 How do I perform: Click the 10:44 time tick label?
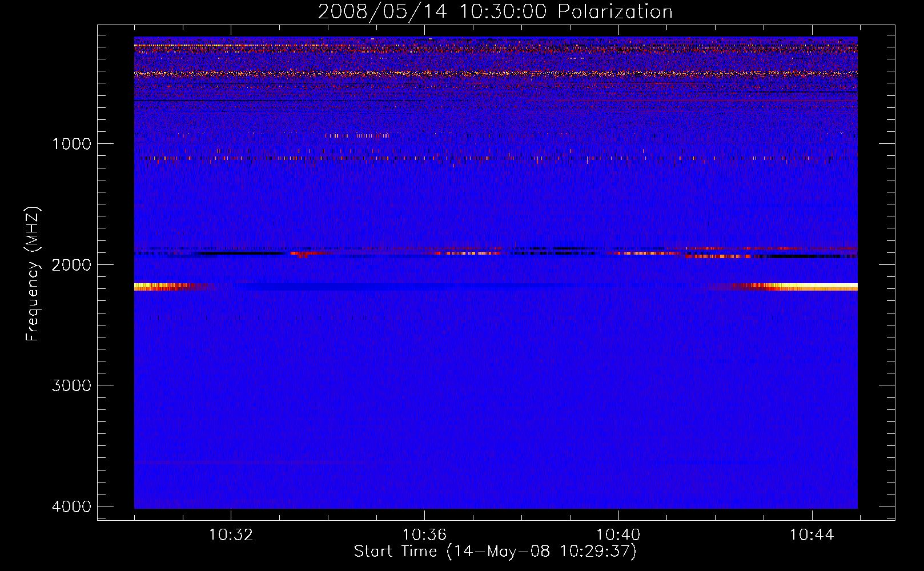[x=811, y=535]
